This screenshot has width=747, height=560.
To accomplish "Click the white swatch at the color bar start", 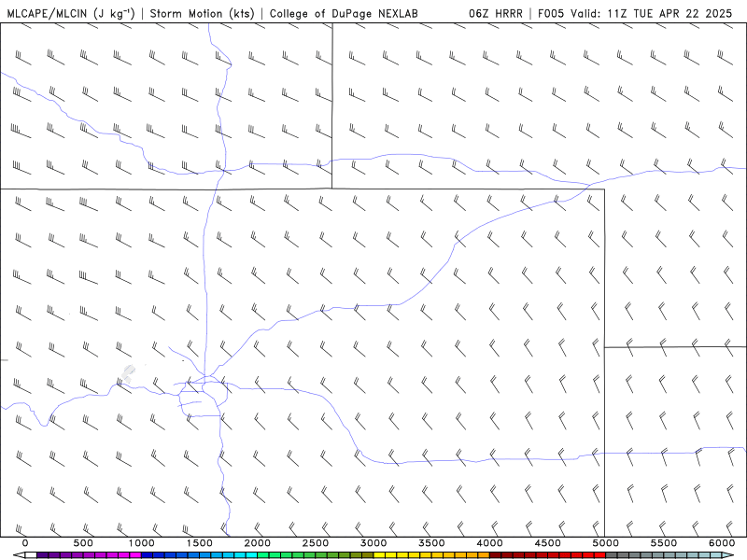I will [x=31, y=555].
